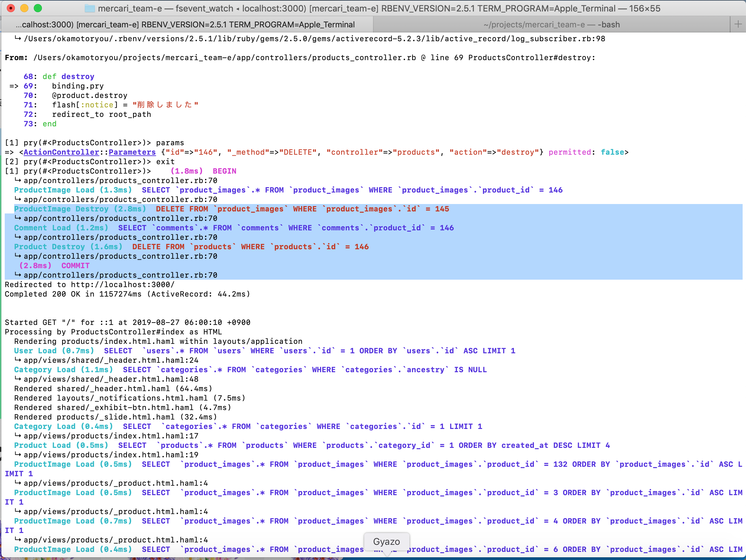This screenshot has height=560, width=746.
Task: Click the green zoom window button
Action: tap(38, 8)
